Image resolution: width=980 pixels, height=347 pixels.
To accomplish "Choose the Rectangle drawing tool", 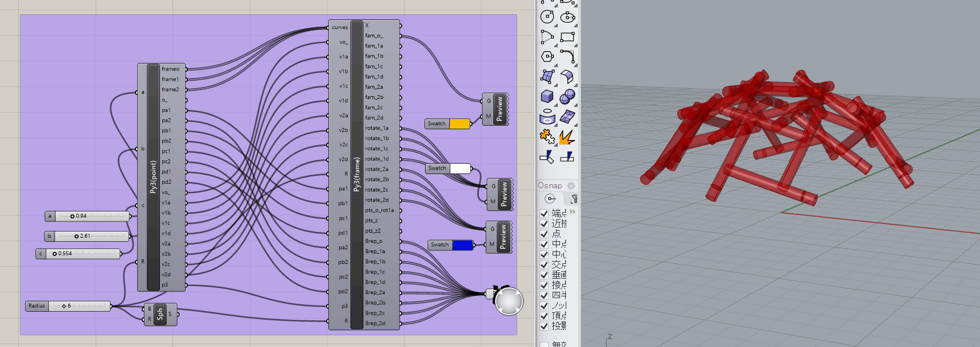I will pos(567,37).
